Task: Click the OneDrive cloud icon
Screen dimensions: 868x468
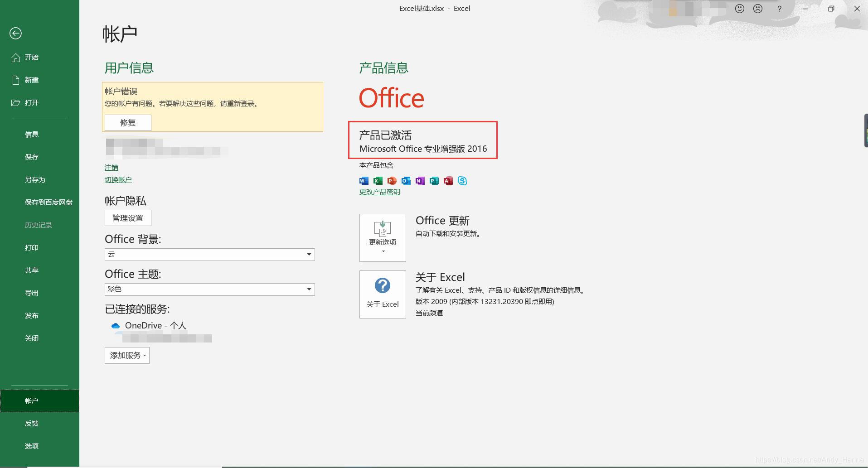Action: [x=116, y=326]
